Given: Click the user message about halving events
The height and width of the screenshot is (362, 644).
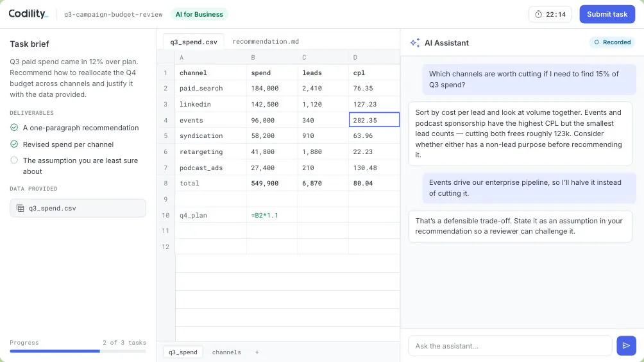Looking at the screenshot, I should (529, 188).
